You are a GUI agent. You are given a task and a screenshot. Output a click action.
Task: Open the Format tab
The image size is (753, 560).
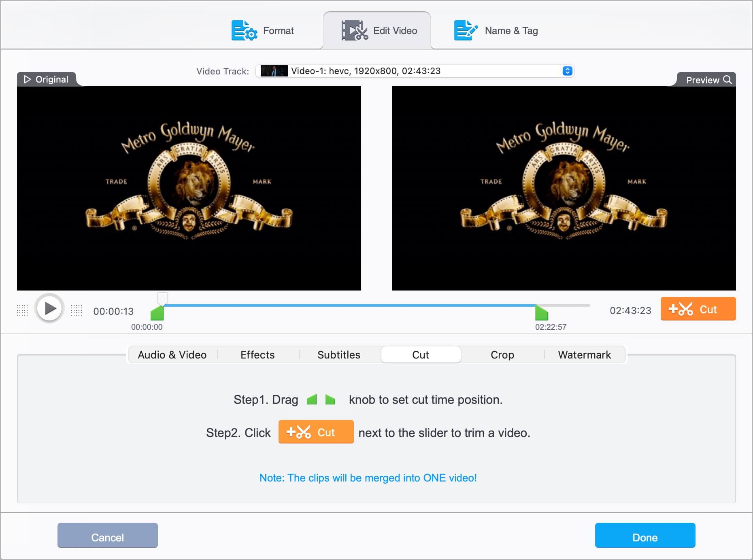[263, 31]
